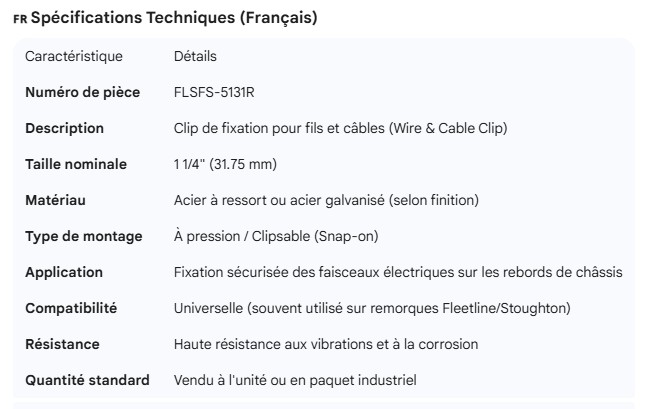Viewport: 646px width, 409px height.
Task: Select the 1 1/4" (31.75 mm) value
Action: 225,164
